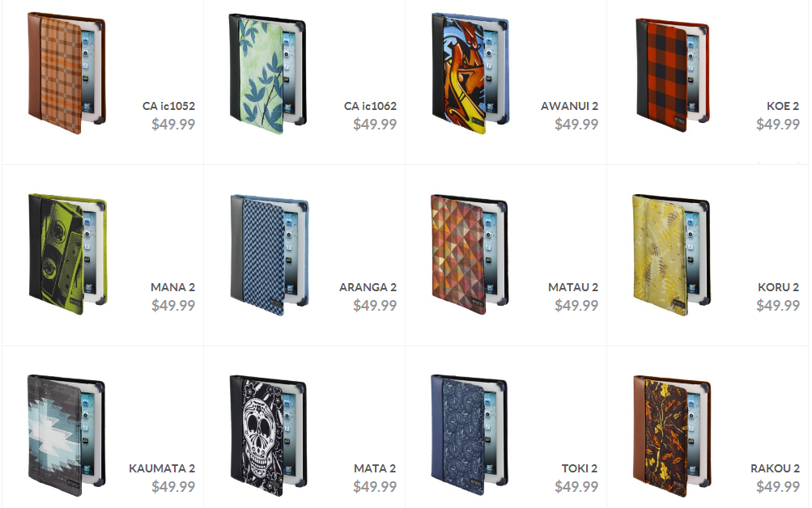Open the KOE 2 red checkered case
The image size is (812, 508).
click(673, 75)
